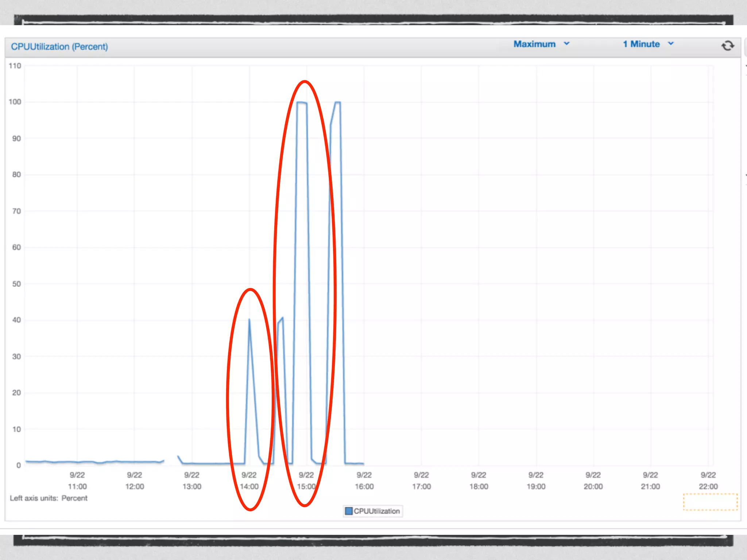Open the Maximum statistic dropdown
The width and height of the screenshot is (747, 560).
(534, 44)
